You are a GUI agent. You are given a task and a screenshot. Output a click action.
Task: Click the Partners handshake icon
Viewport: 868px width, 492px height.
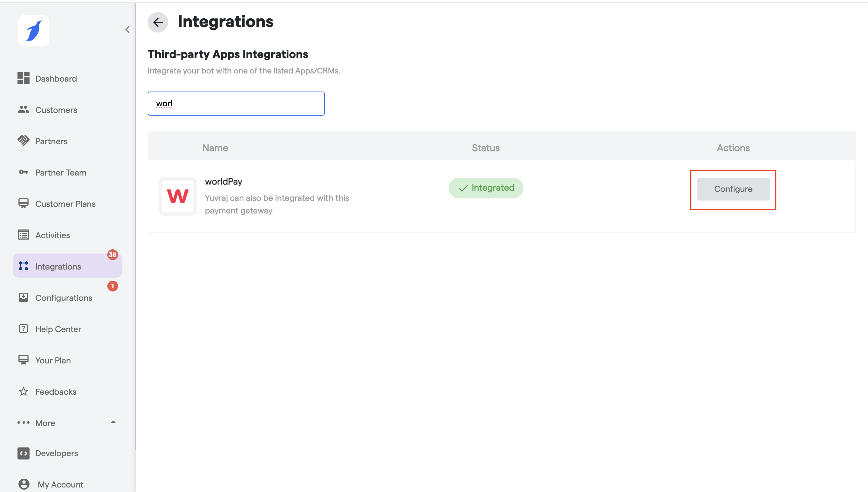[x=23, y=141]
